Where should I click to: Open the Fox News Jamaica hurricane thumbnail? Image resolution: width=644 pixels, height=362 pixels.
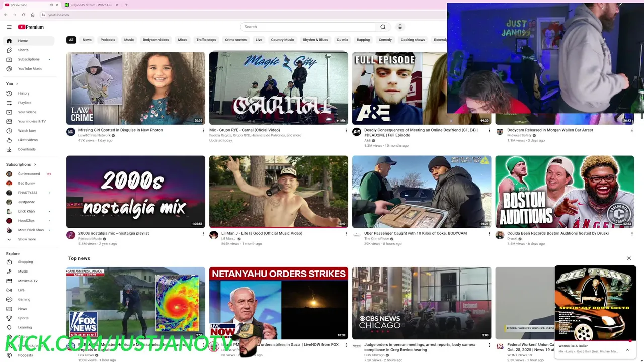tap(136, 303)
